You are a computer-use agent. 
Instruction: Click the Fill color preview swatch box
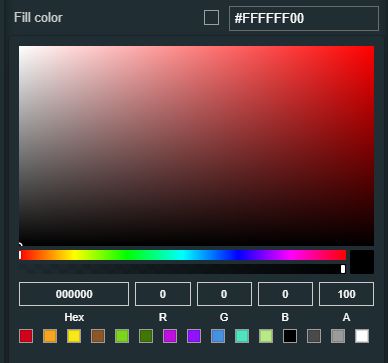pos(211,18)
